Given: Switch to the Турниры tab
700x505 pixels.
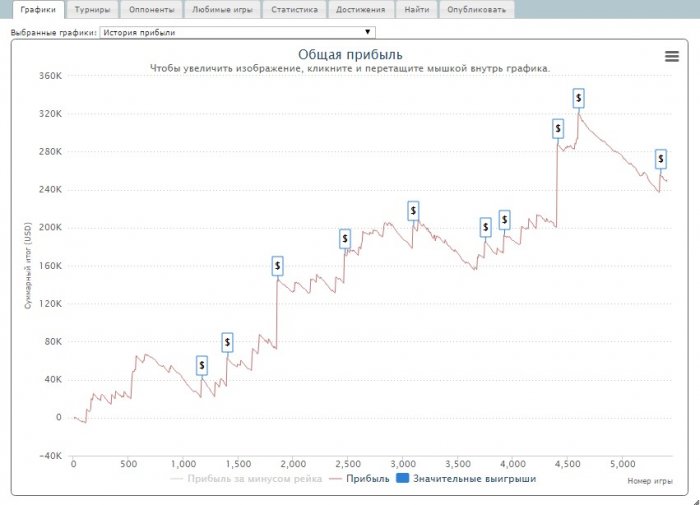Looking at the screenshot, I should 92,9.
